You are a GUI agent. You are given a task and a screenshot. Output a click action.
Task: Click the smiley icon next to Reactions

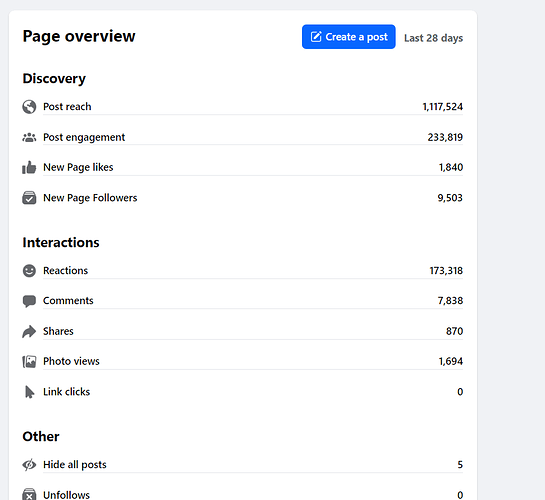coord(29,271)
